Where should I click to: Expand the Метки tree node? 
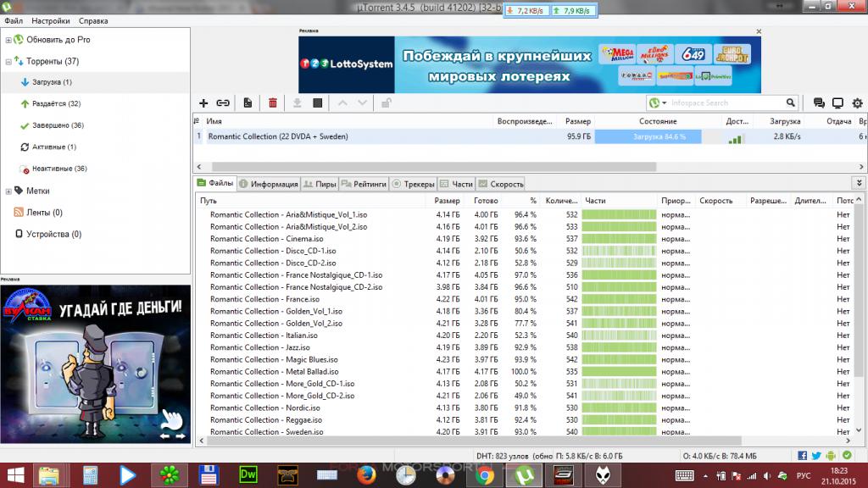[x=8, y=191]
